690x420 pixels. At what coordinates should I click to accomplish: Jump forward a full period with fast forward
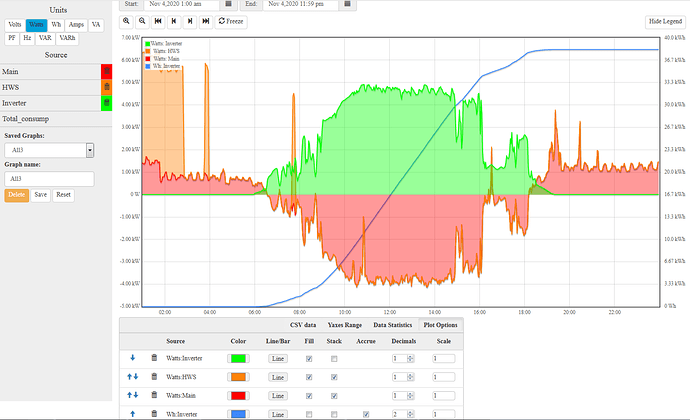click(206, 21)
